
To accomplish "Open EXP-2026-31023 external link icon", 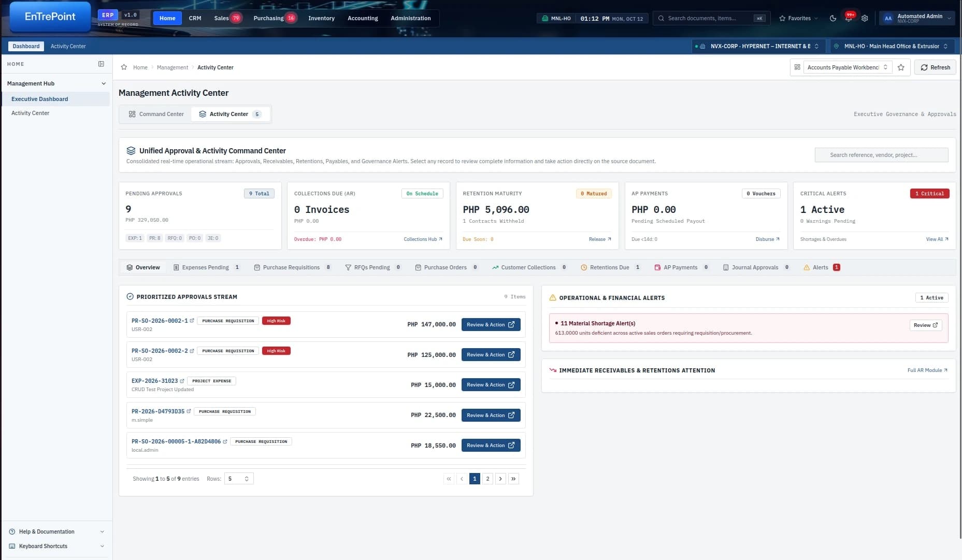I will click(x=182, y=381).
